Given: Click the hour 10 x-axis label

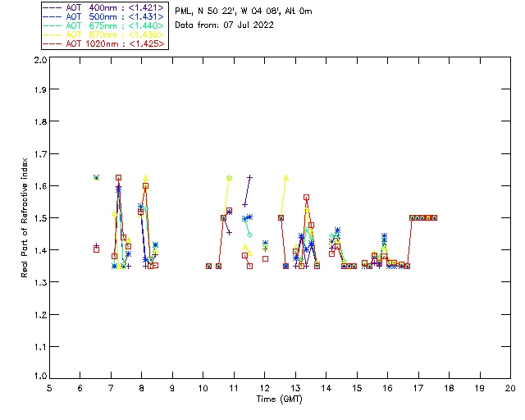Looking at the screenshot, I should point(203,388).
